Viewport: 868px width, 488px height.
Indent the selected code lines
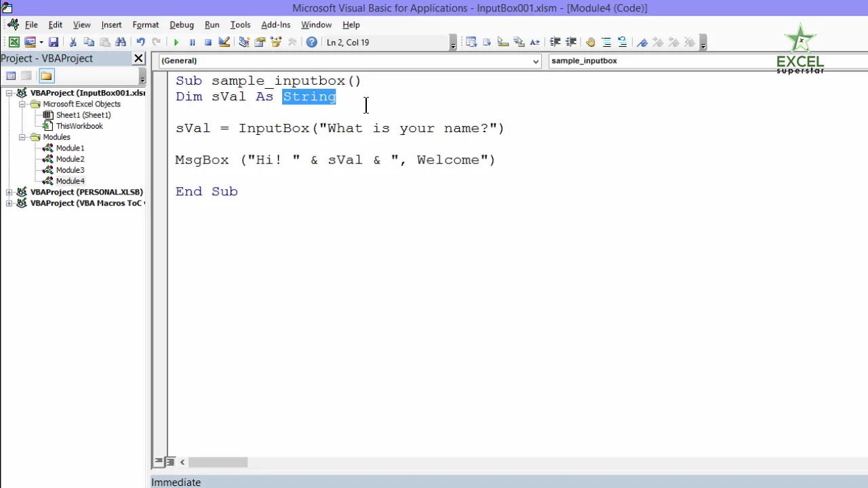click(x=555, y=42)
